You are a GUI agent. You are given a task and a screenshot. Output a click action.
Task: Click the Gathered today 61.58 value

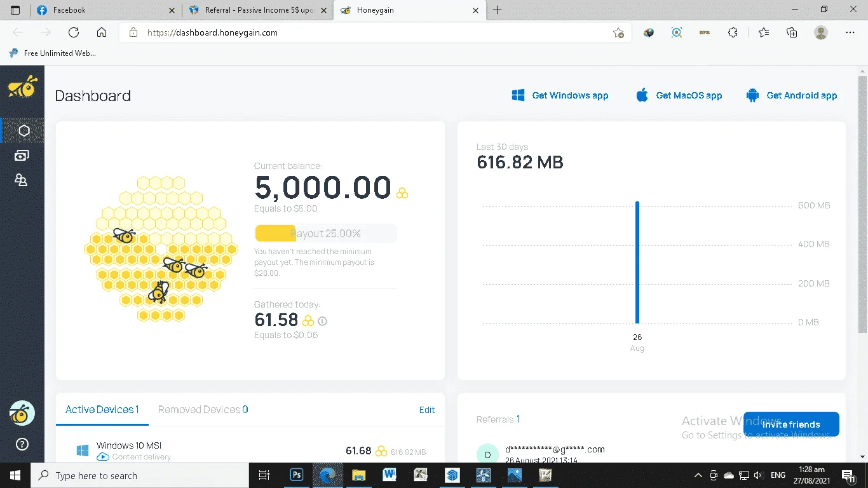click(276, 320)
